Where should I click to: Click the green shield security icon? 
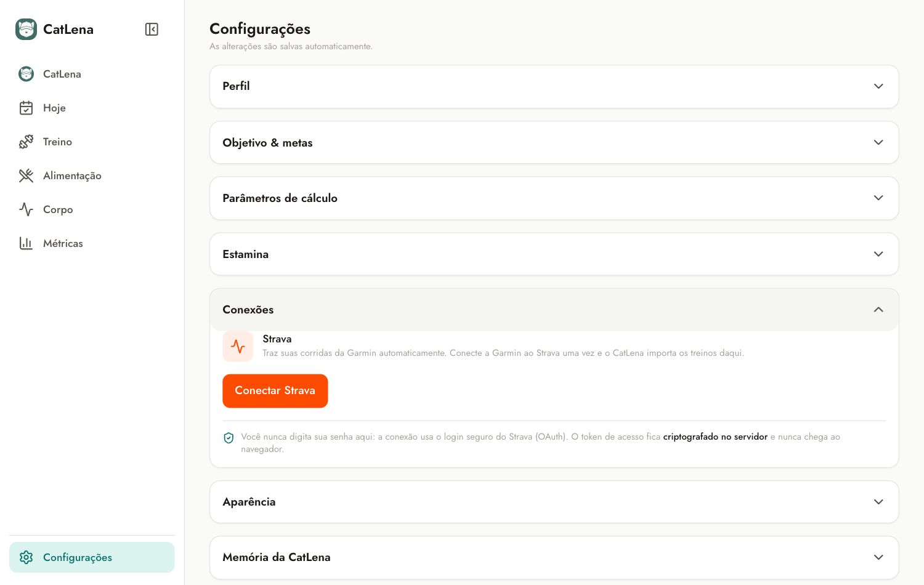(x=229, y=438)
